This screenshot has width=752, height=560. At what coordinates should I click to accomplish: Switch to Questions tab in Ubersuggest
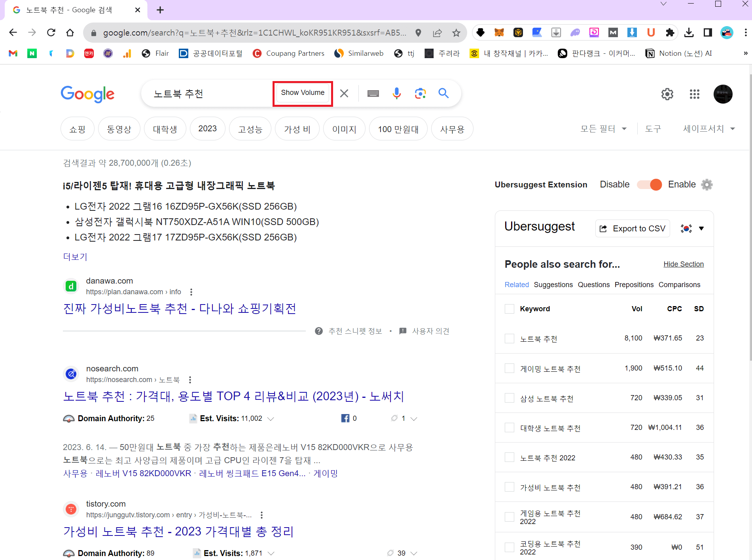[x=593, y=285]
